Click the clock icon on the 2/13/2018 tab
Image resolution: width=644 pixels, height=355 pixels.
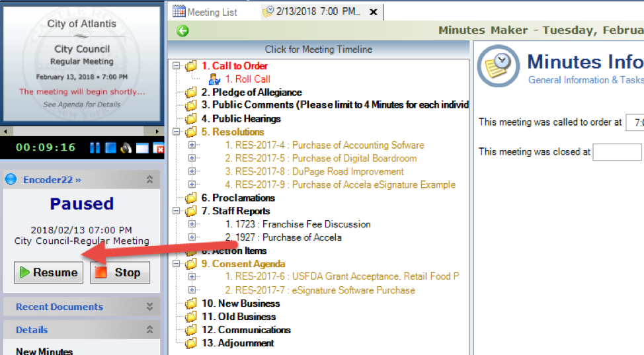coord(268,11)
